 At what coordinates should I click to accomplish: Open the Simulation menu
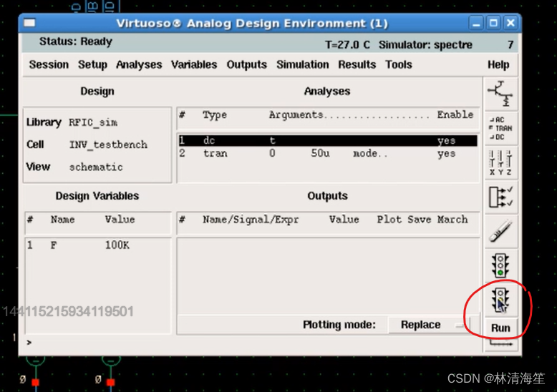pos(303,64)
